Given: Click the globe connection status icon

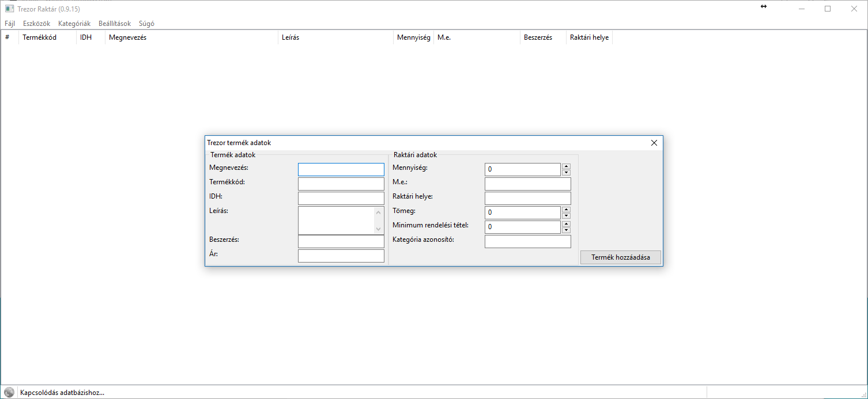Looking at the screenshot, I should [9, 392].
